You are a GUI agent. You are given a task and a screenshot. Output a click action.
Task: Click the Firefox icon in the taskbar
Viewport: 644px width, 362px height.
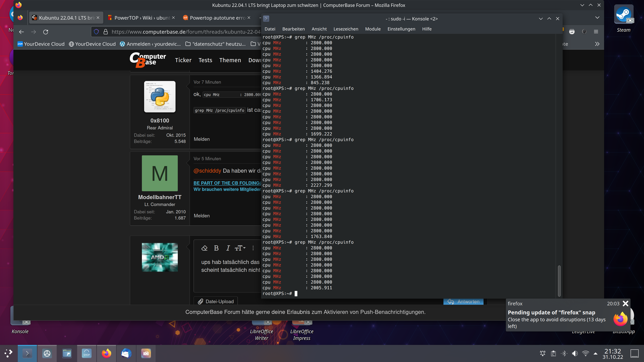tap(106, 353)
